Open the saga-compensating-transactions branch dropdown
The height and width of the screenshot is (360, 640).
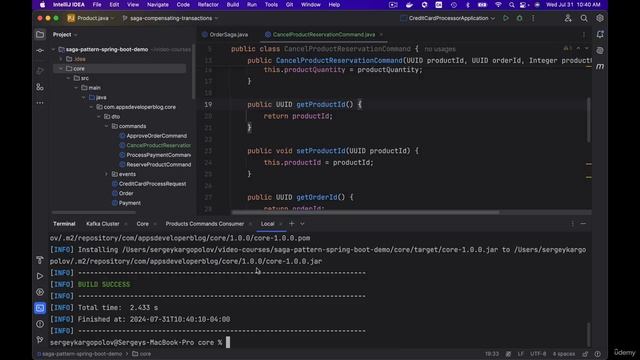point(171,18)
